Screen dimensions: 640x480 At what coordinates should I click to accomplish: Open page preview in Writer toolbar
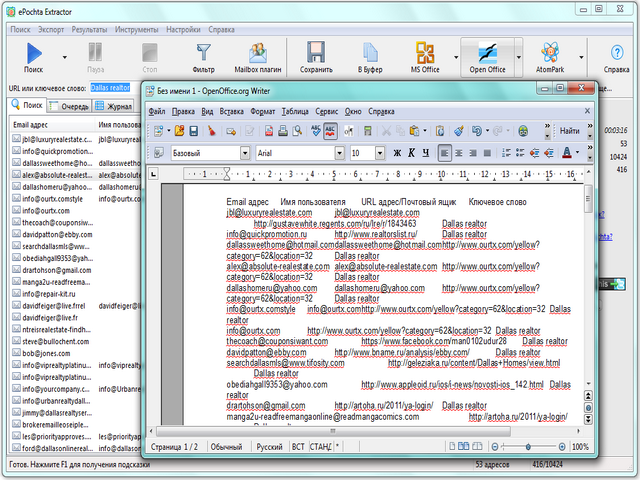[298, 131]
